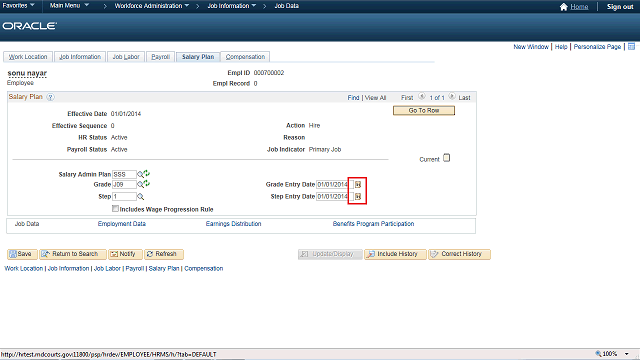
Task: Click the Find link
Action: click(353, 98)
